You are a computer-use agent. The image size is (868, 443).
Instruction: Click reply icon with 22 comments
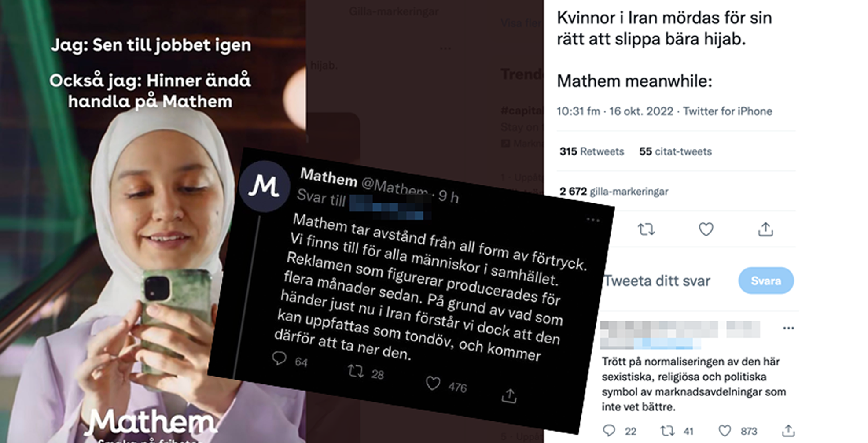[x=609, y=430]
